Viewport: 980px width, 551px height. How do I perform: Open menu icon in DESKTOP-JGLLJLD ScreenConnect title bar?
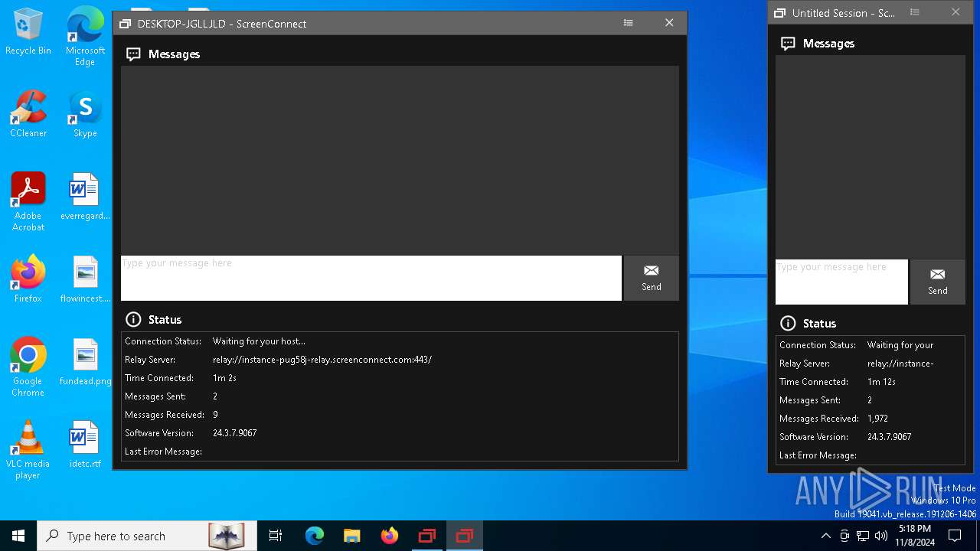pyautogui.click(x=628, y=23)
